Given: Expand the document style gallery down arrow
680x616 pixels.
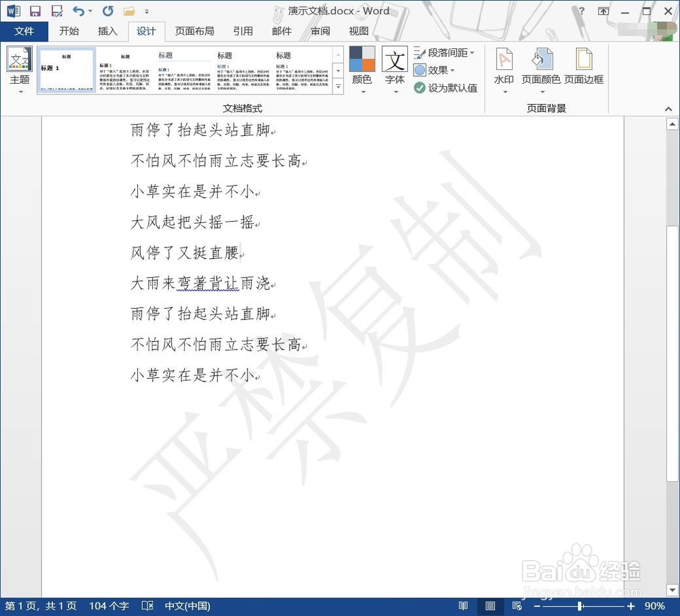Looking at the screenshot, I should [338, 71].
